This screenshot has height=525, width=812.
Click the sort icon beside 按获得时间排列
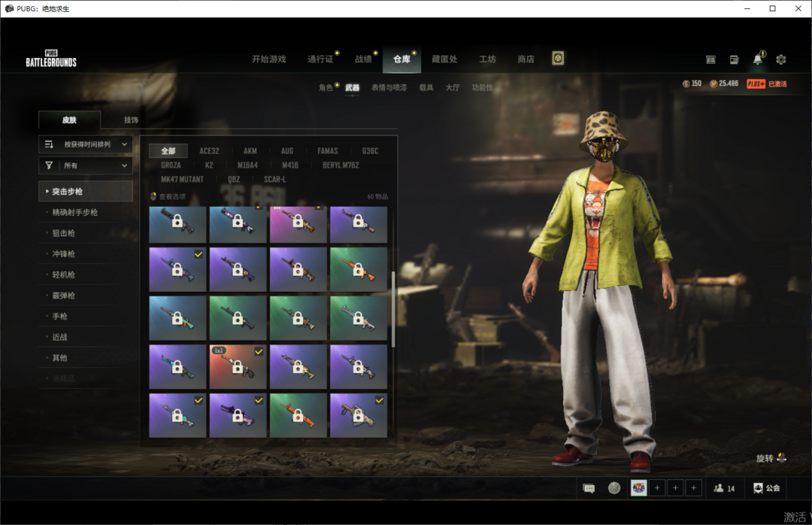pos(49,144)
